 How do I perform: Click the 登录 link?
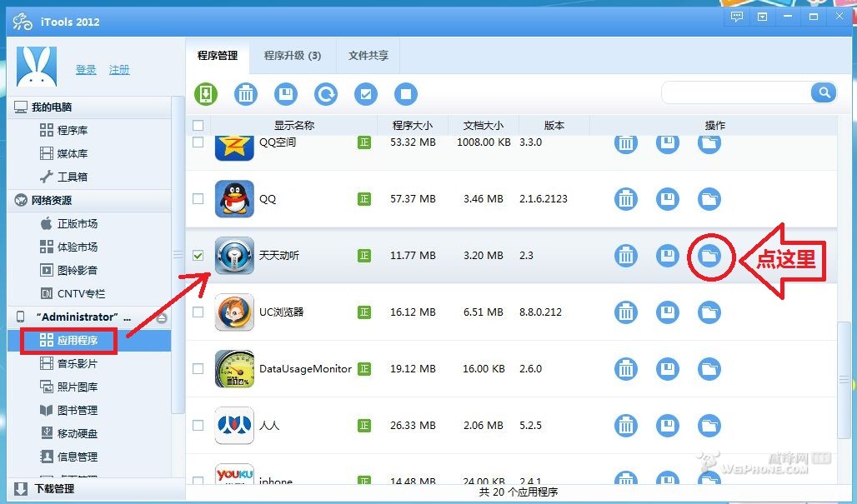tap(86, 70)
